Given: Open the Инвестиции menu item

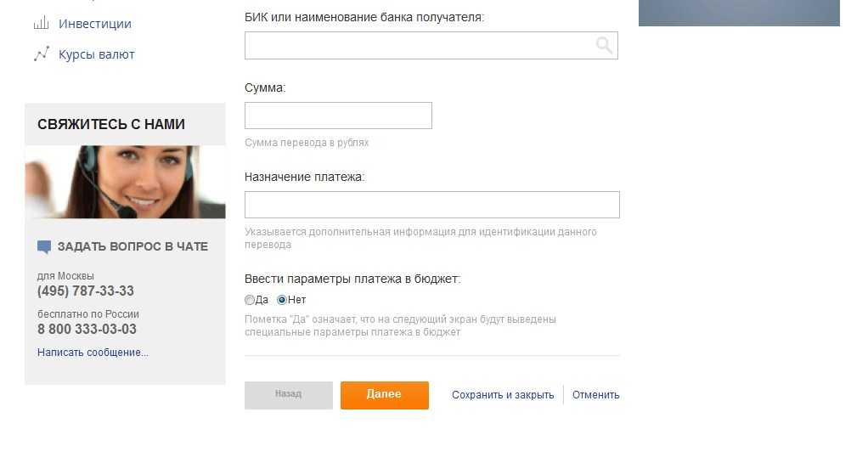Looking at the screenshot, I should [94, 24].
